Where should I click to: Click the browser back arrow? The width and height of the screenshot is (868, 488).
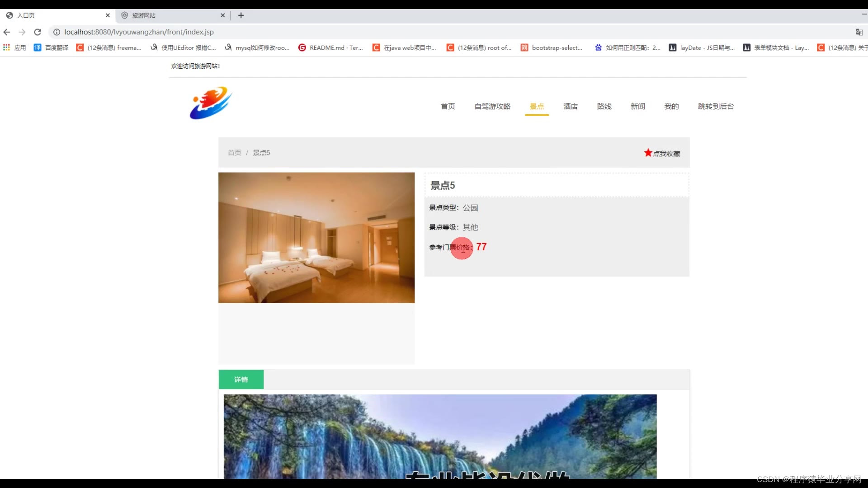coord(7,32)
